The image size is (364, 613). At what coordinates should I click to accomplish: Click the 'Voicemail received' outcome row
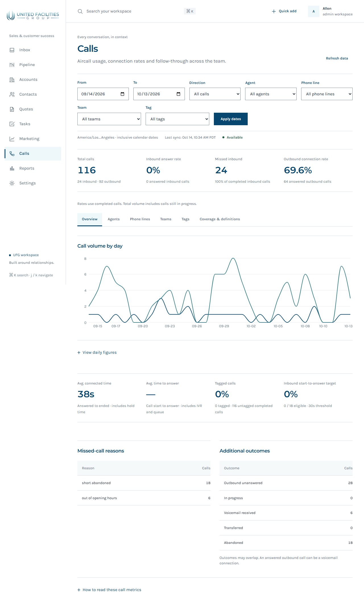[x=286, y=513]
